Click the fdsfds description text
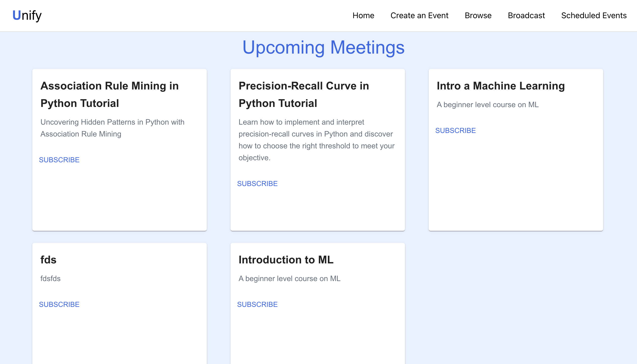637x364 pixels. [51, 279]
